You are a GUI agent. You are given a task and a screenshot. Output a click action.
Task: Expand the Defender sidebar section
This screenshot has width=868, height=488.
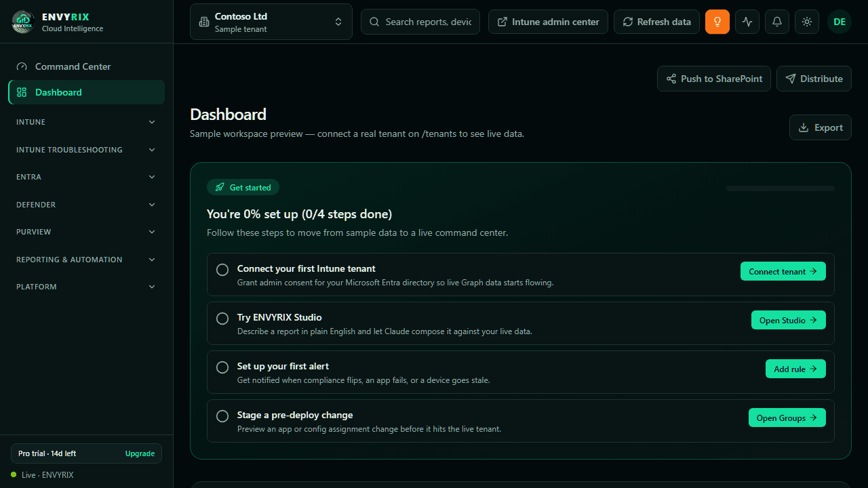point(86,205)
